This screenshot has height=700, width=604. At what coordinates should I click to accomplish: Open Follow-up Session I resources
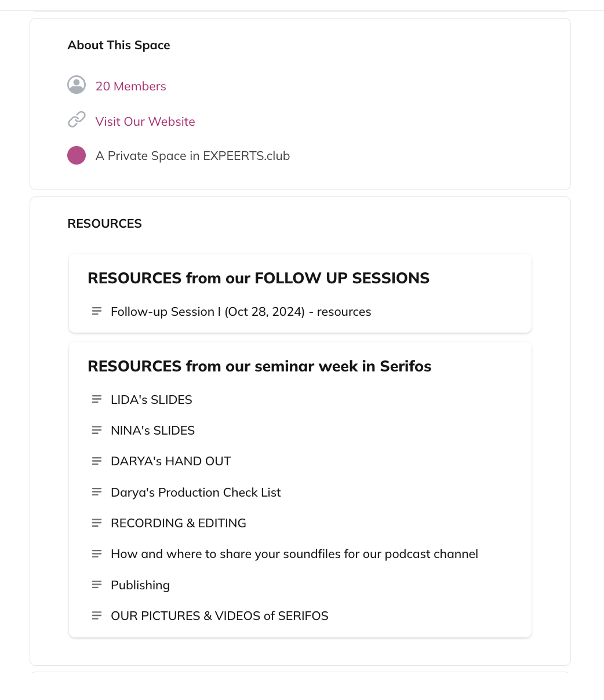241,312
